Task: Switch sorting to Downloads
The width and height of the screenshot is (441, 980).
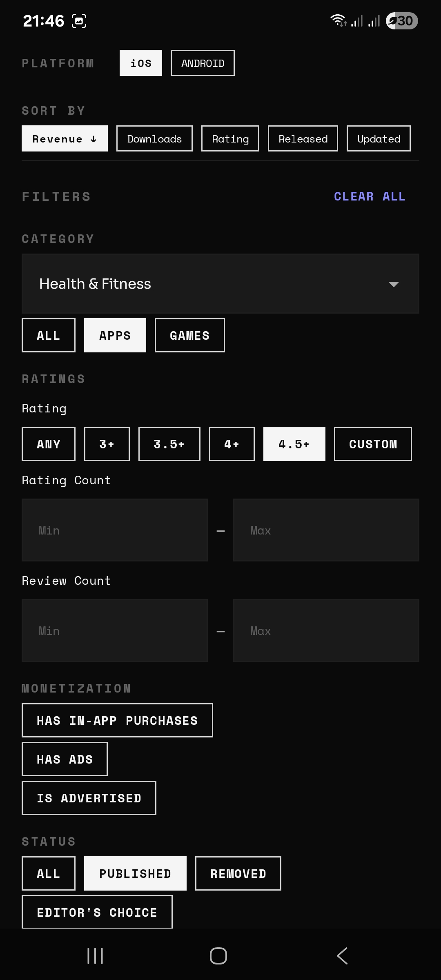Action: pyautogui.click(x=154, y=138)
